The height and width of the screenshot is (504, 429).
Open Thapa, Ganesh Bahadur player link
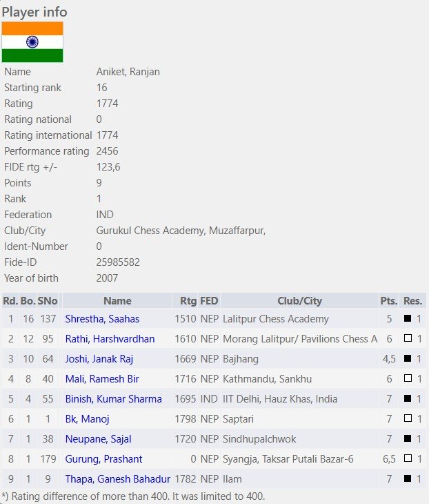tap(117, 479)
